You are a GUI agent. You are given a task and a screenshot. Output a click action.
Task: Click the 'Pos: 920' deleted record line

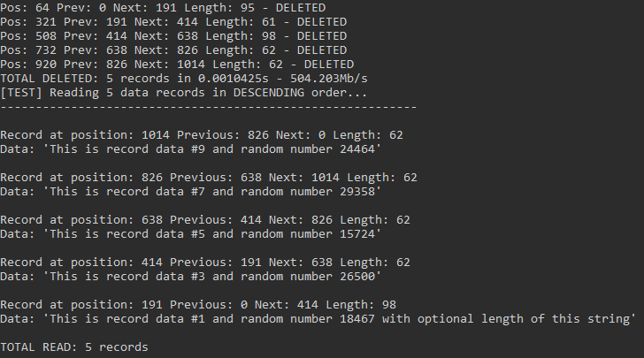click(177, 65)
